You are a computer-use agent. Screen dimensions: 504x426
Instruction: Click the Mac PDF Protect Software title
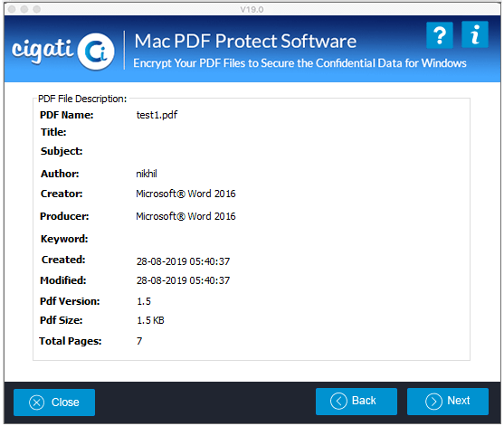[245, 41]
